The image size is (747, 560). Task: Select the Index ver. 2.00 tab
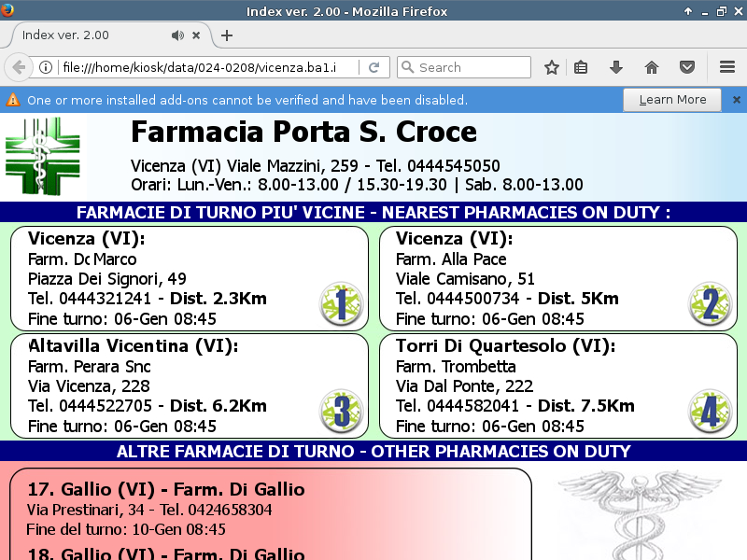coord(84,35)
